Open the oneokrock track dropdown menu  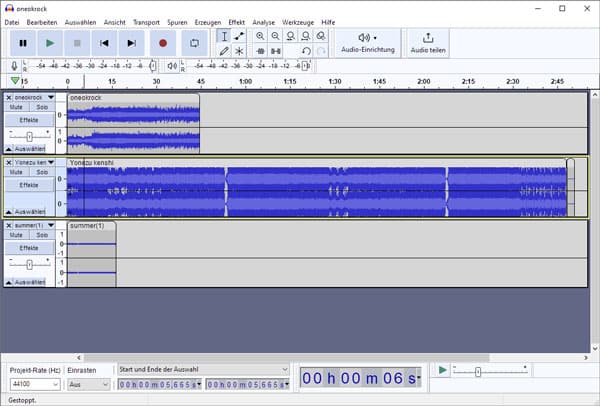pos(51,98)
